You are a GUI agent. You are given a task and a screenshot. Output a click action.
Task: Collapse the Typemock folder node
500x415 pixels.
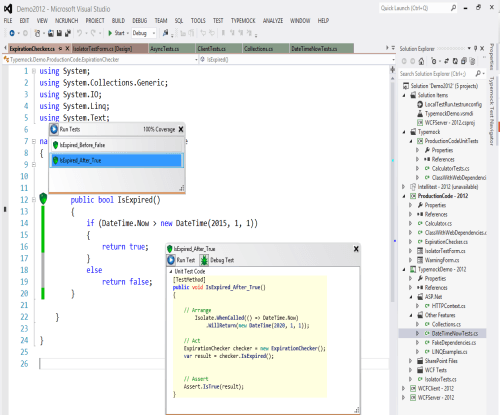(x=404, y=132)
